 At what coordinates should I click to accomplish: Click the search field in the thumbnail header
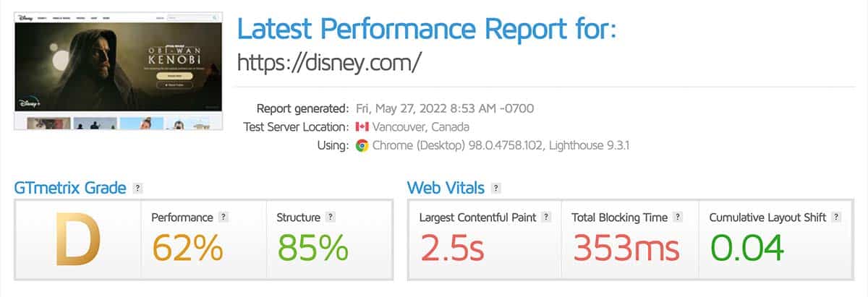click(193, 16)
